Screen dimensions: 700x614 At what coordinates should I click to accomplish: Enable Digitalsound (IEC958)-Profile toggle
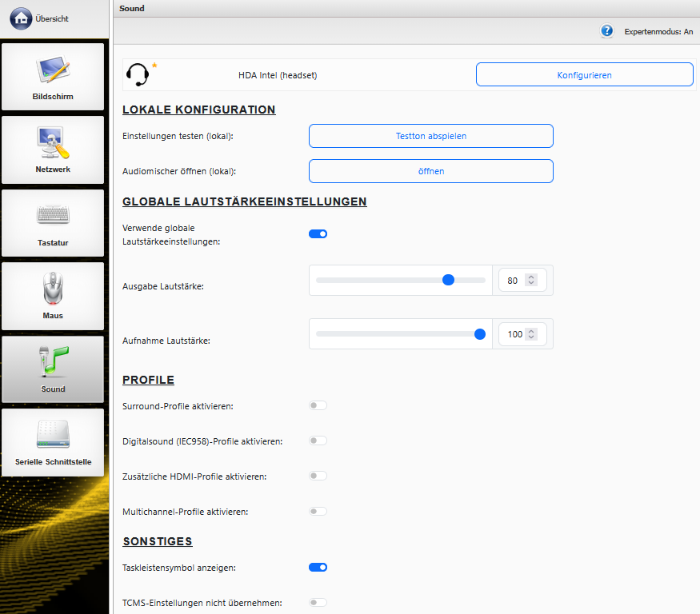[318, 441]
